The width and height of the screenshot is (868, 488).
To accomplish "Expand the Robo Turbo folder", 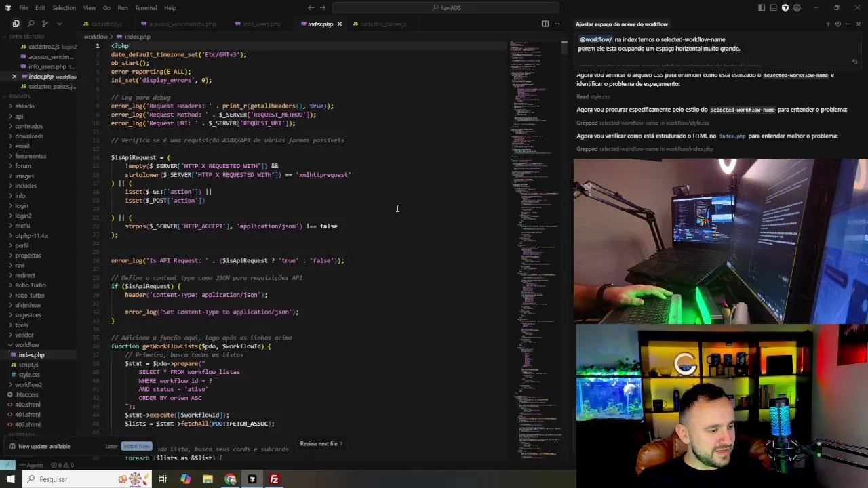I will coord(31,285).
